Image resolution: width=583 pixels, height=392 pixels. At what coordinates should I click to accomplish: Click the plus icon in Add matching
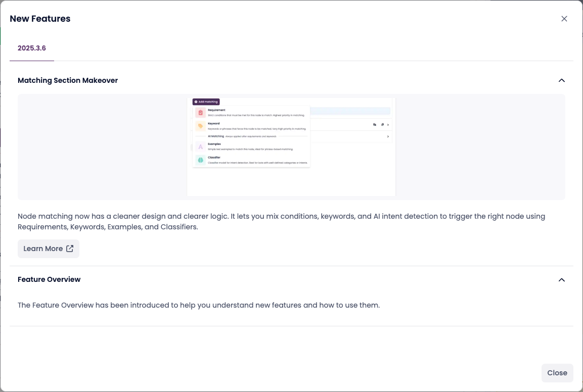pyautogui.click(x=196, y=102)
